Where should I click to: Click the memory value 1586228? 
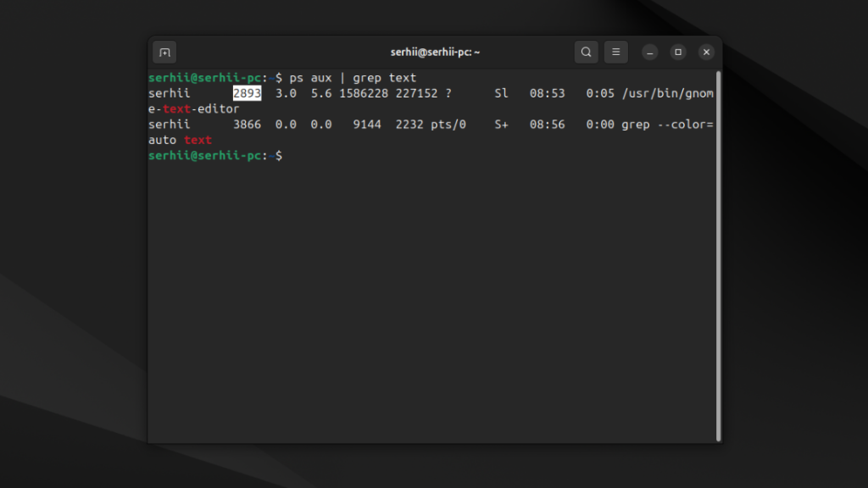point(364,93)
